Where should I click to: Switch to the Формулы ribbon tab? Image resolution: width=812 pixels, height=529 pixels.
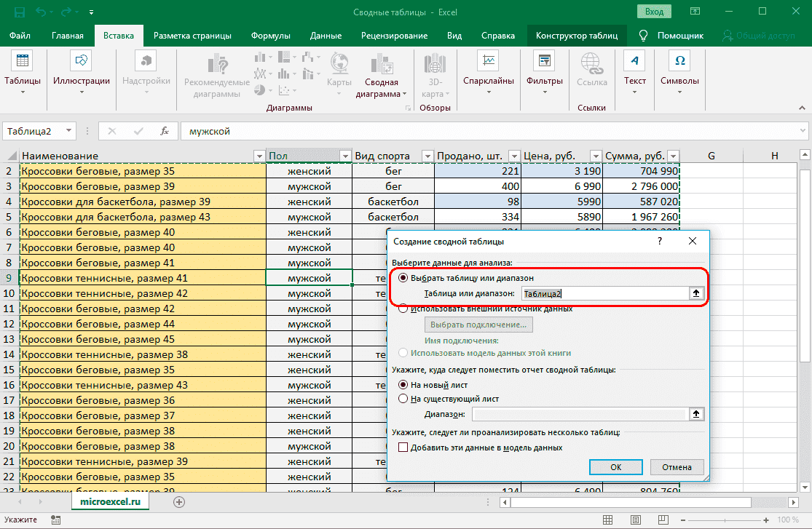pyautogui.click(x=270, y=36)
